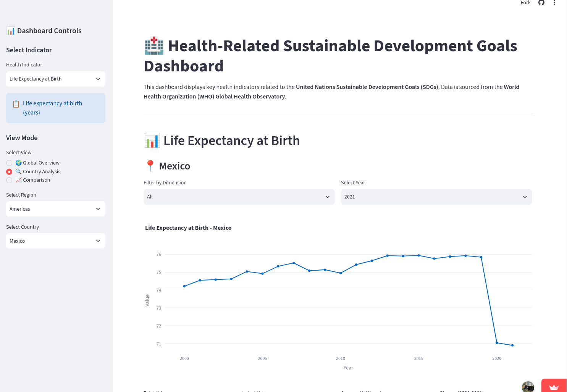567x392 pixels.
Task: Select the Comparison radio option
Action: point(9,180)
